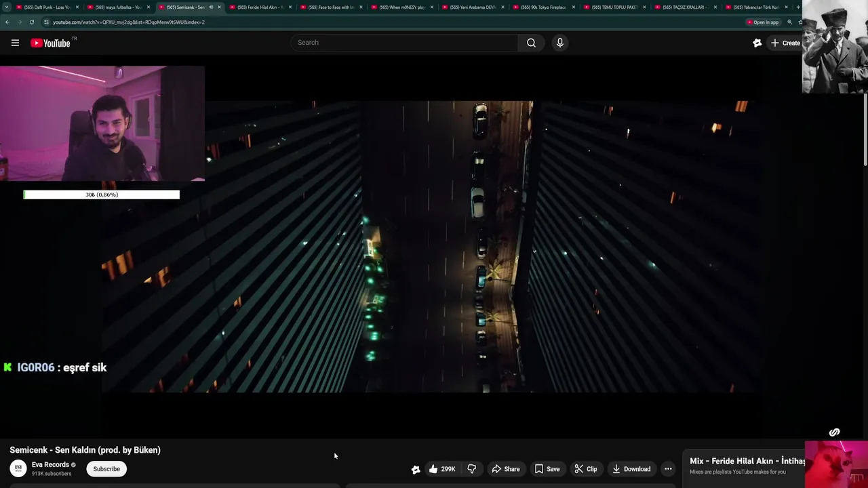The height and width of the screenshot is (488, 868).
Task: Go to YouTube home via logo
Action: 50,43
